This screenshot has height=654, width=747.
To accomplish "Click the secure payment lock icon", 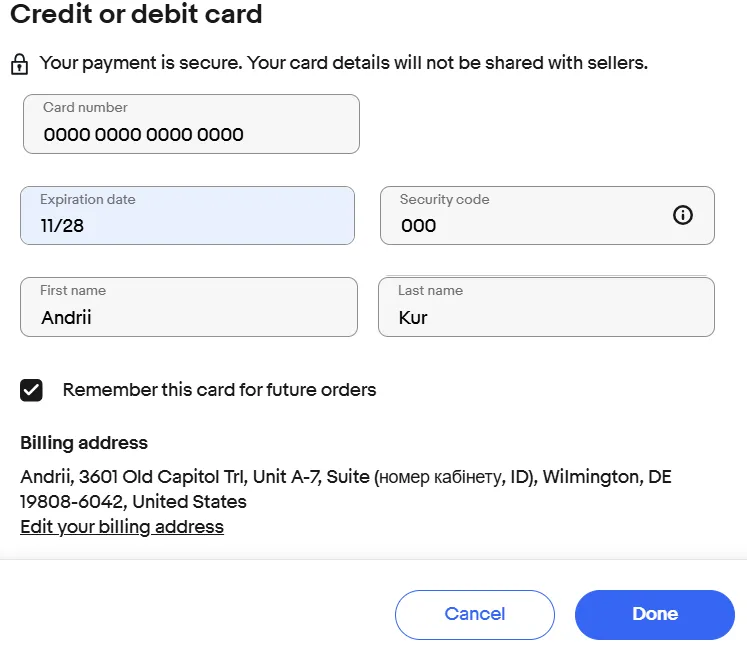I will point(19,65).
